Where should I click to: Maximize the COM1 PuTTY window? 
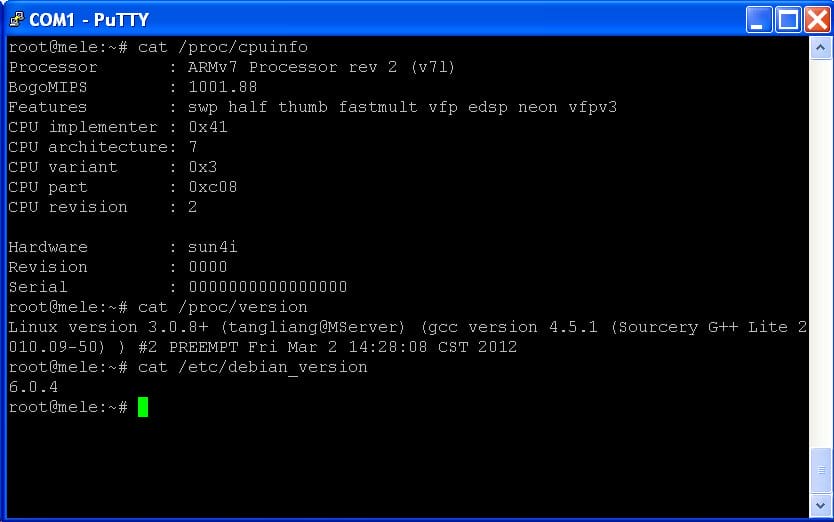point(788,20)
